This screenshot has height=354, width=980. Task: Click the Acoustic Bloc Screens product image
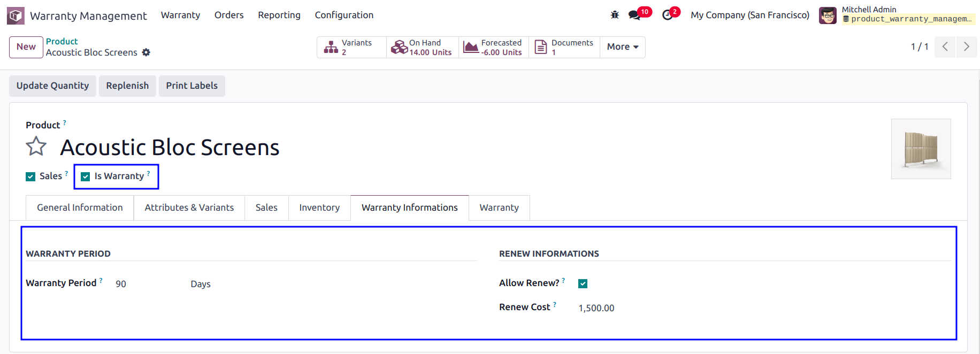[x=921, y=149]
